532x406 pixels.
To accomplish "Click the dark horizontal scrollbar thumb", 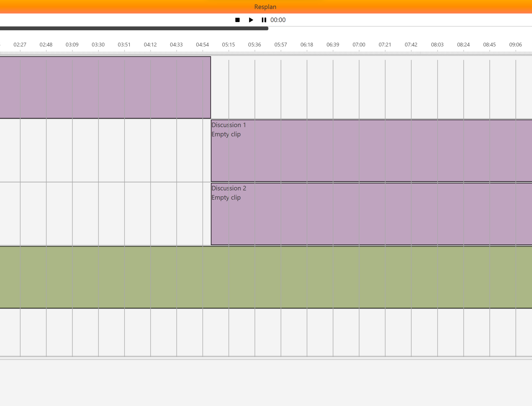I will [x=134, y=28].
